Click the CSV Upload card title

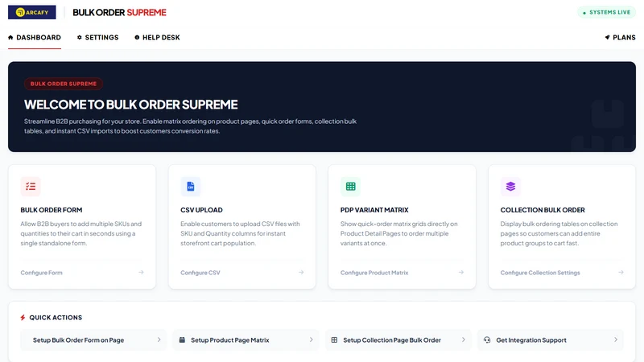pos(202,210)
